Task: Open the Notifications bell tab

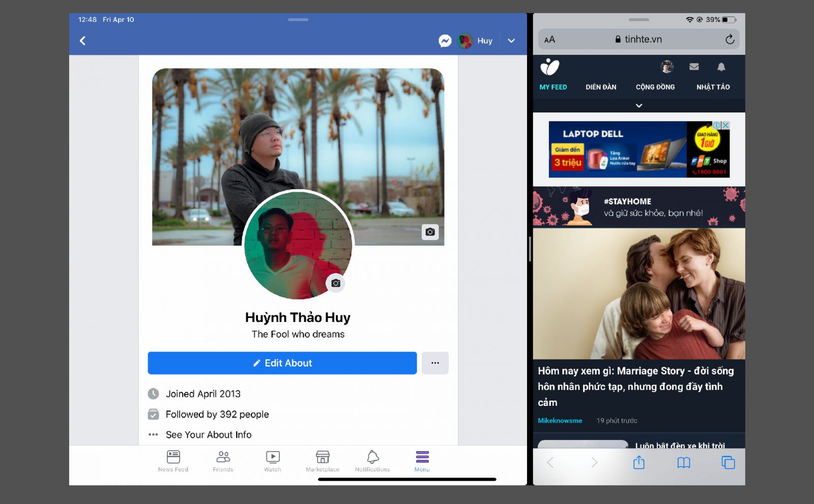Action: [372, 461]
